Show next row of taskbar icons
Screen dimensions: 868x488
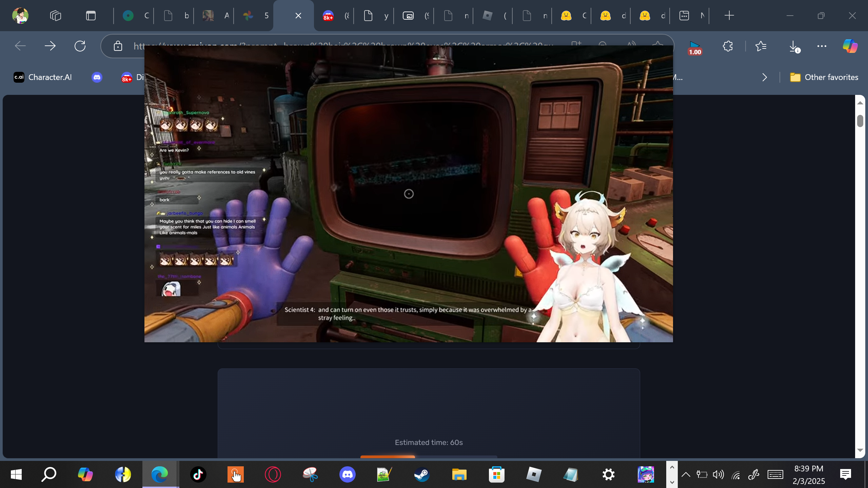(x=672, y=482)
